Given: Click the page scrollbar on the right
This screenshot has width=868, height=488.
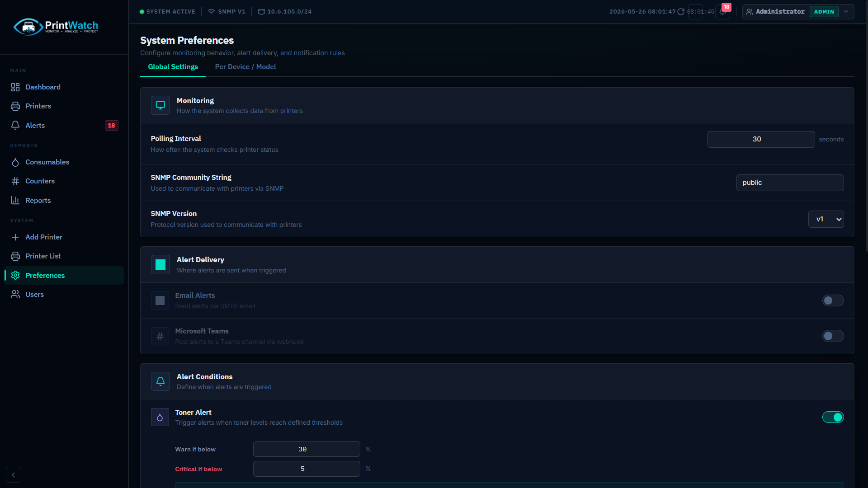Looking at the screenshot, I should click(866, 127).
